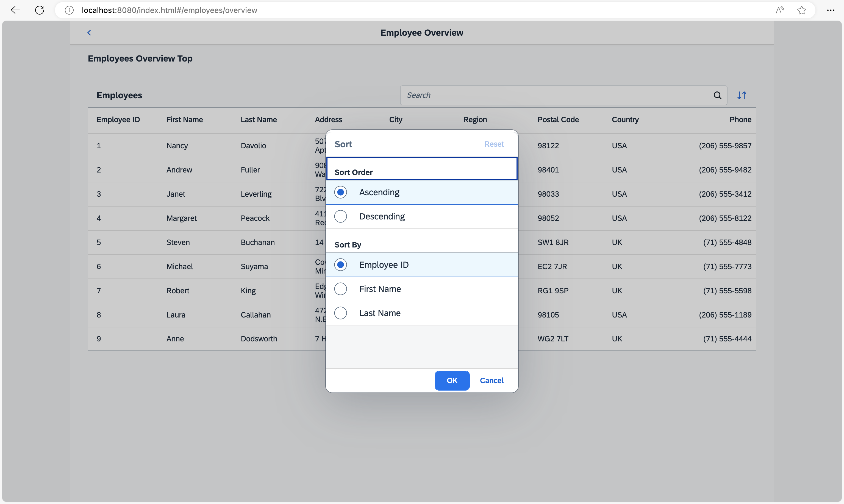Click the Phone column header
This screenshot has height=504, width=844.
click(x=740, y=119)
